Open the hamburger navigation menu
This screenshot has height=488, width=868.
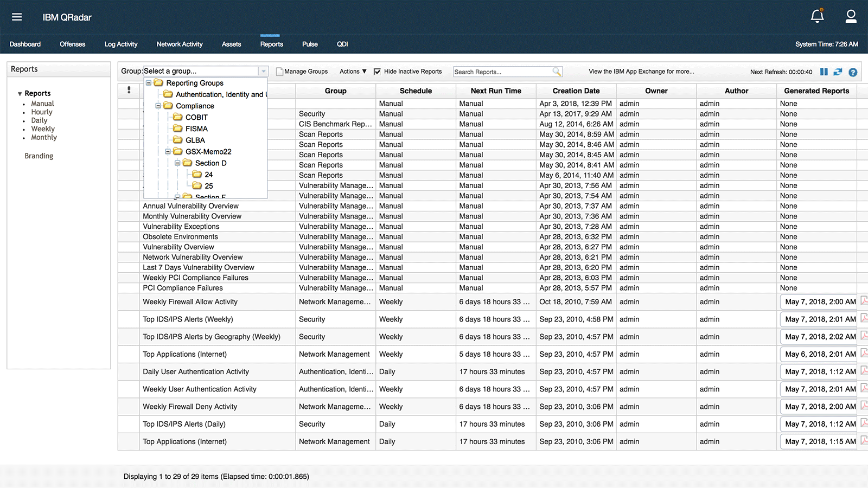tap(17, 17)
